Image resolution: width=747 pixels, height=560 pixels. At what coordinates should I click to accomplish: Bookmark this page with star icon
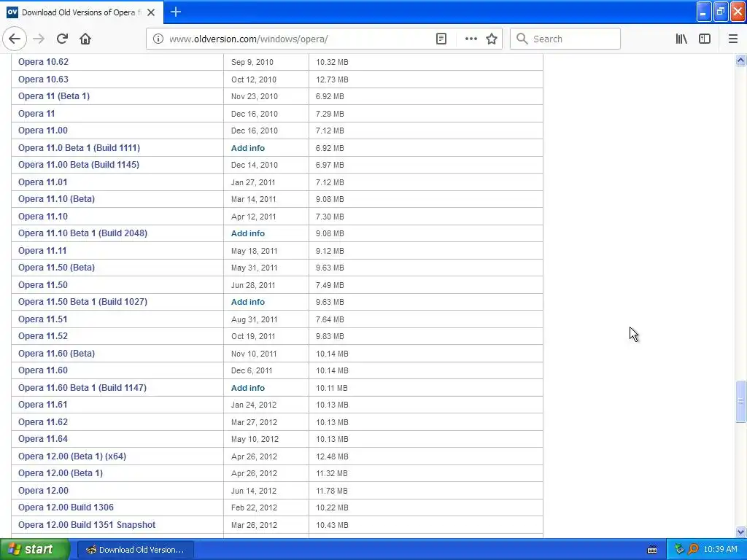tap(492, 39)
